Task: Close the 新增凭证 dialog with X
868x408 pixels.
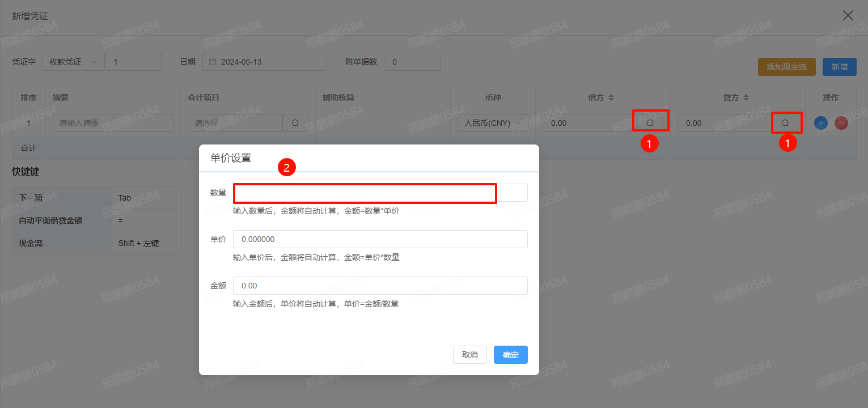Action: click(x=848, y=15)
